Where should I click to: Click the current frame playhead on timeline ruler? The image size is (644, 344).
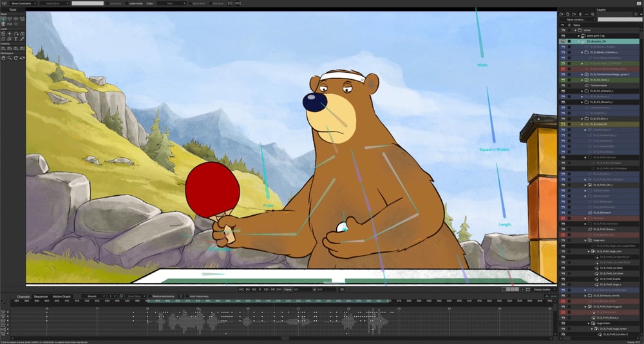[x=274, y=301]
